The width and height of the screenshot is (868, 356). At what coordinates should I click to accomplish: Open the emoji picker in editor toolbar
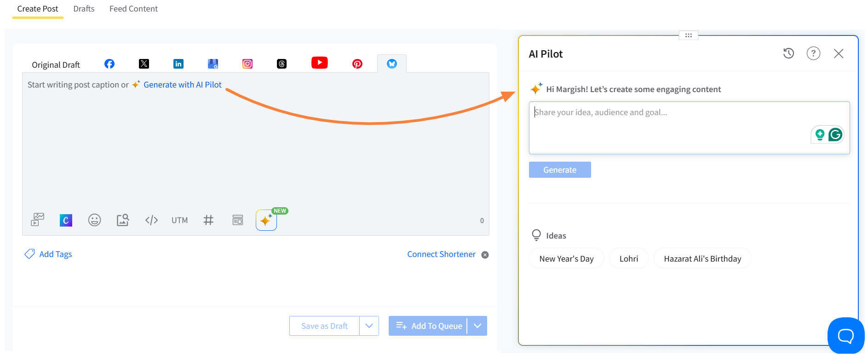point(94,220)
